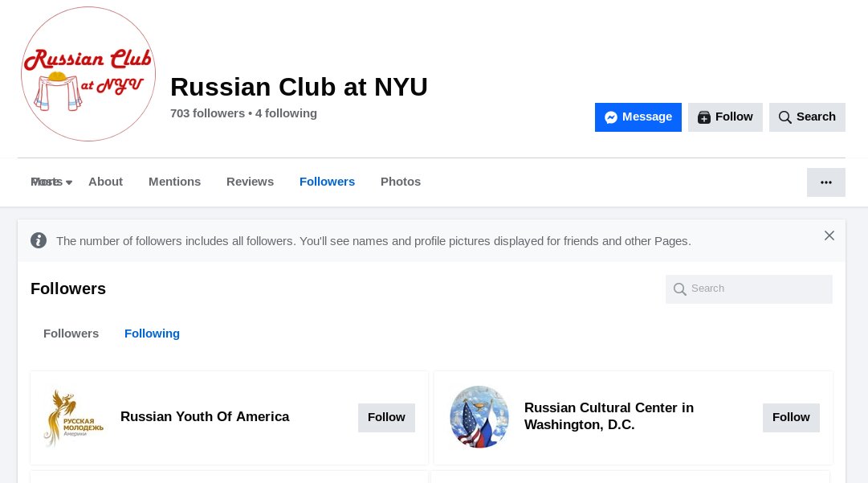Open Russian Cultural Center in Washington link
The image size is (868, 483).
[609, 416]
